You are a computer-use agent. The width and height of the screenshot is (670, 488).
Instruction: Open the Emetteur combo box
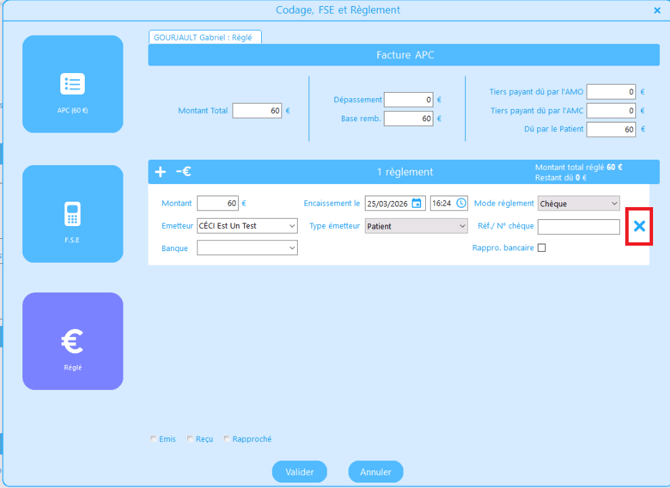click(247, 226)
